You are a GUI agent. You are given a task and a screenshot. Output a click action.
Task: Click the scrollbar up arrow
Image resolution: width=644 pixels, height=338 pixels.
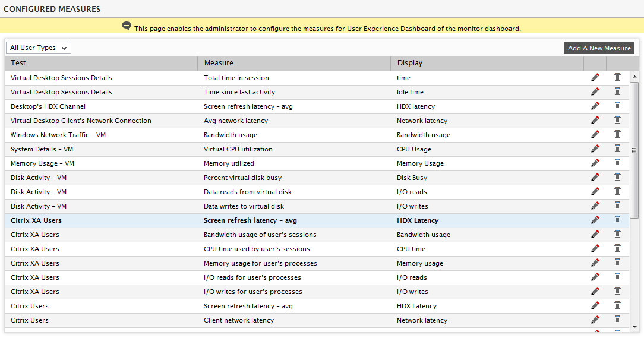pyautogui.click(x=634, y=77)
